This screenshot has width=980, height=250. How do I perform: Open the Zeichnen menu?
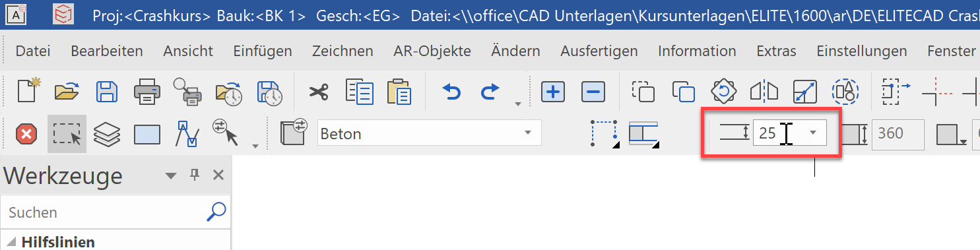click(x=343, y=51)
